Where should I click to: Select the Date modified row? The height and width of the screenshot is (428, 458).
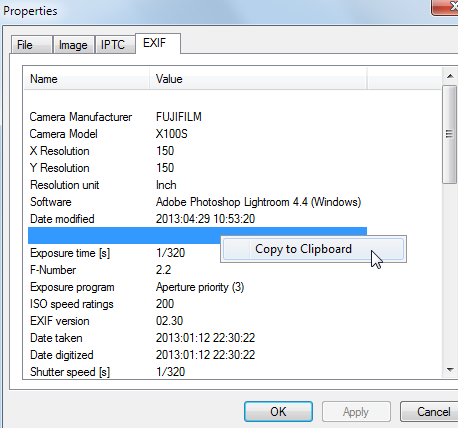point(197,219)
